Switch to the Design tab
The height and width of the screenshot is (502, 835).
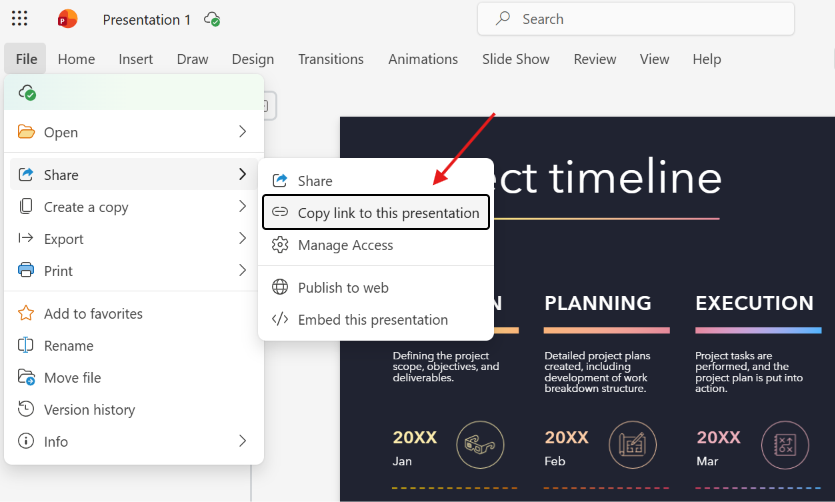pos(252,59)
